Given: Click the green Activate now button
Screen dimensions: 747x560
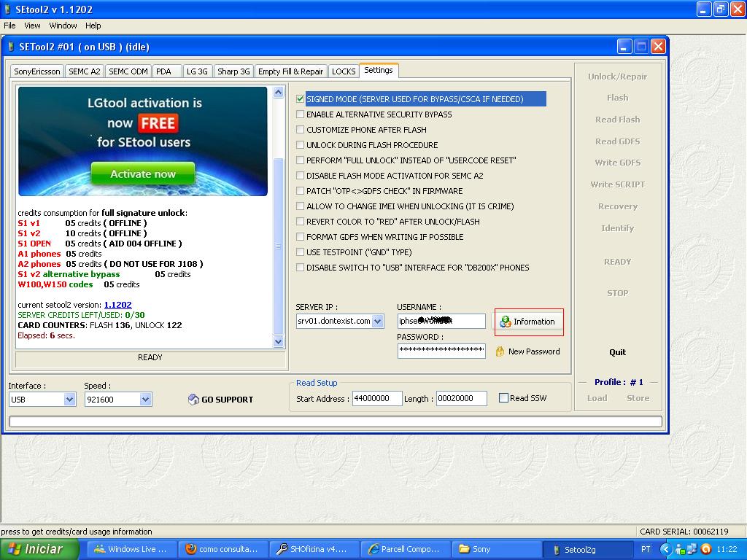Looking at the screenshot, I should point(143,174).
